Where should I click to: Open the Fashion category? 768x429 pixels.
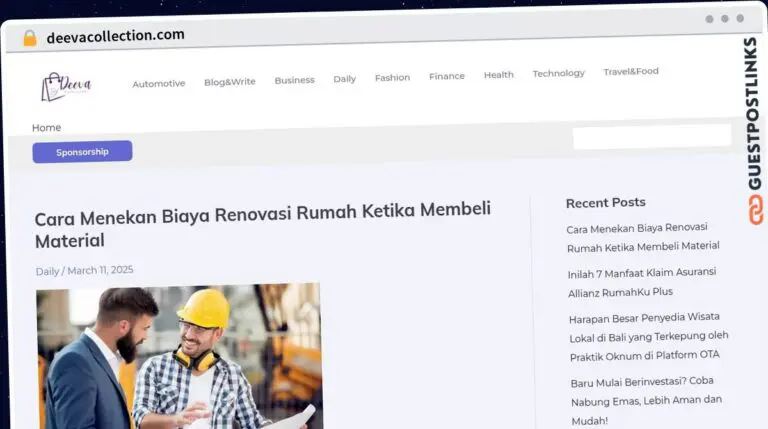tap(392, 78)
